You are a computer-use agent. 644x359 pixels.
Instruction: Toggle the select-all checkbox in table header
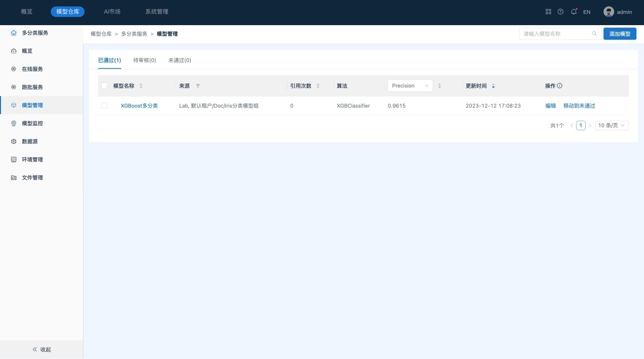click(x=104, y=86)
